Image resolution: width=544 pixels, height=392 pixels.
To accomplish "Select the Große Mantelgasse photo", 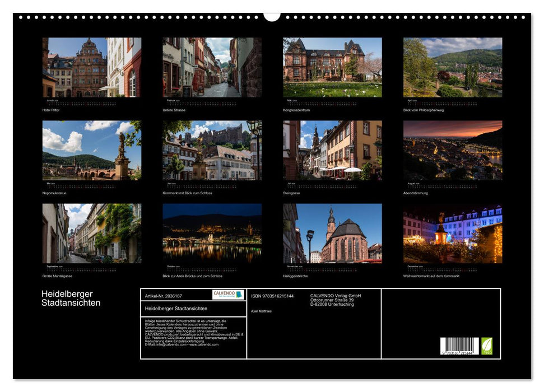I will (x=92, y=234).
